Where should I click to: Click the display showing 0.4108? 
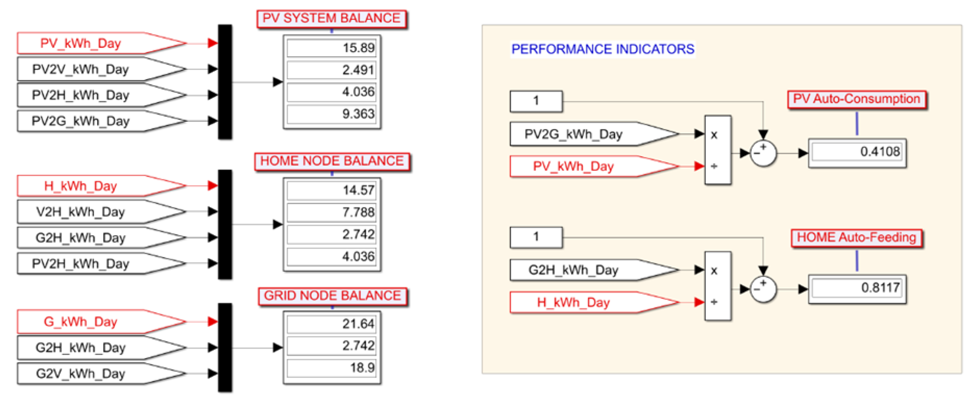(857, 152)
